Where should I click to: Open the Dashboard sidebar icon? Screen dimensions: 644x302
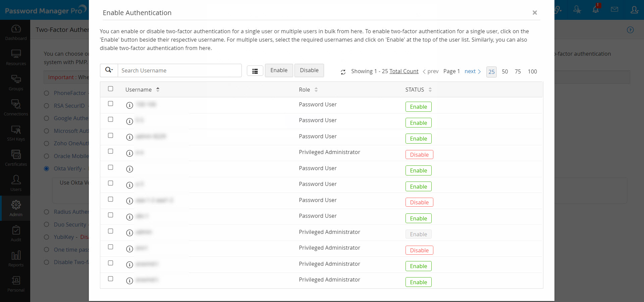coord(16,32)
